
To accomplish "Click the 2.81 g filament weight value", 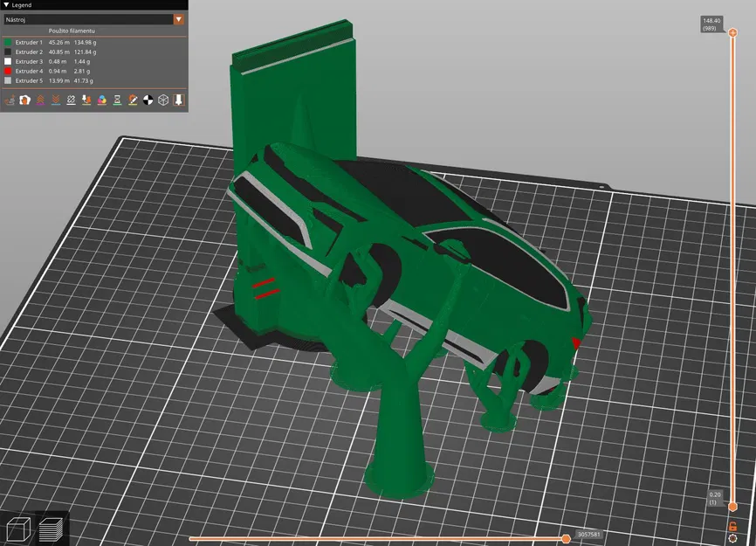I will (82, 72).
